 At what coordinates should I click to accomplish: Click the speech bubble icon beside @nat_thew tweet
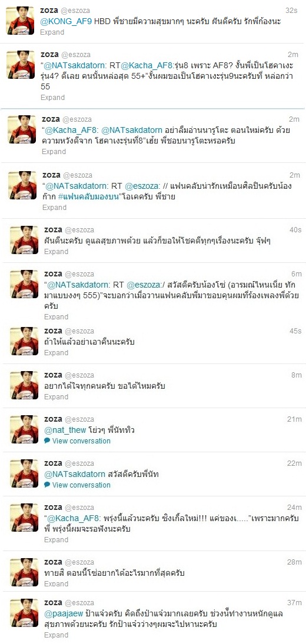coord(47,441)
